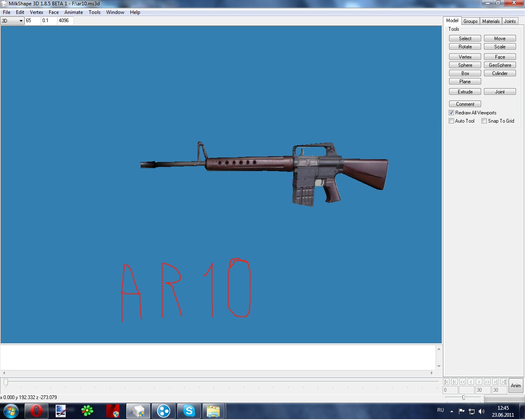
Task: Click the volume icon in system tray
Action: coord(482,411)
